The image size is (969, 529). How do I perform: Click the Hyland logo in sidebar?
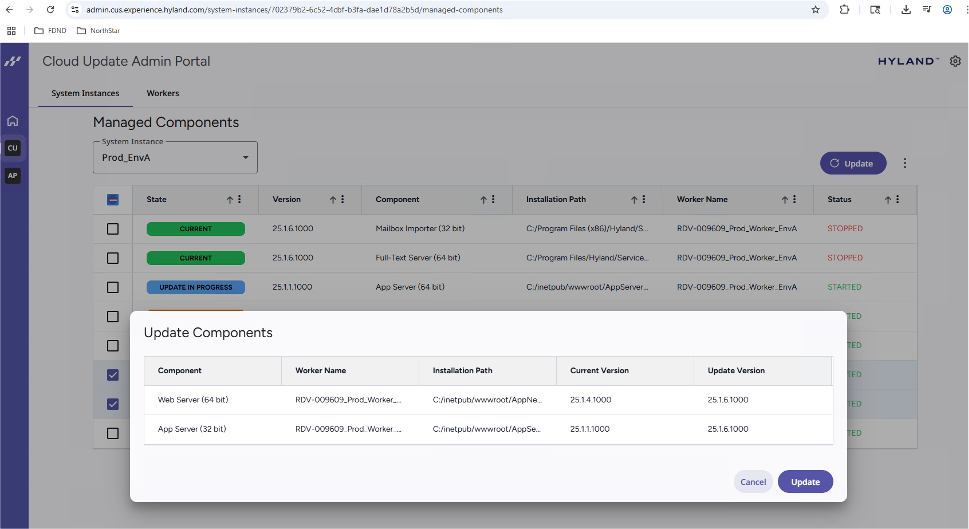[x=12, y=61]
